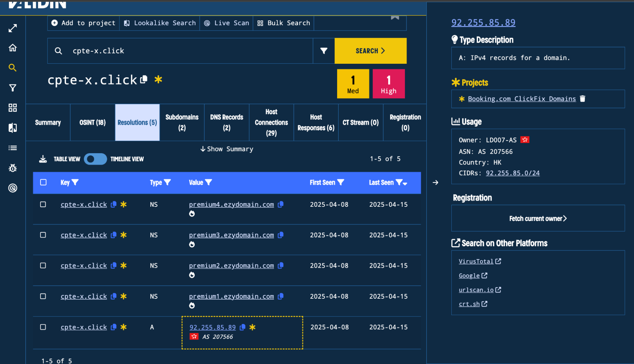Screen dimensions: 634x364
Task: Copy premium1.ezydomain.com value
Action: pos(280,296)
